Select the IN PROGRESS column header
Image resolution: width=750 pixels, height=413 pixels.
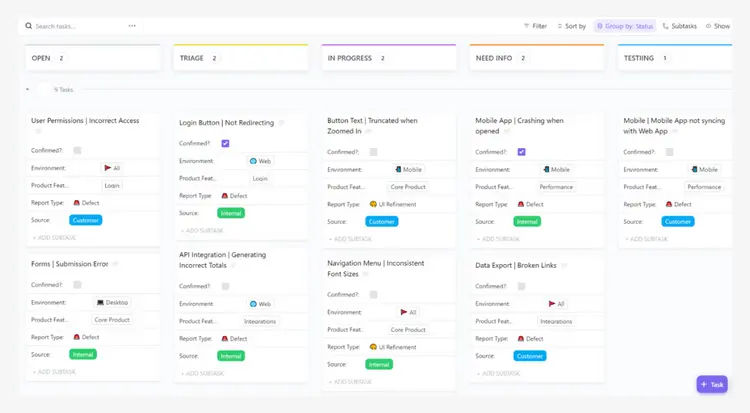coord(388,58)
